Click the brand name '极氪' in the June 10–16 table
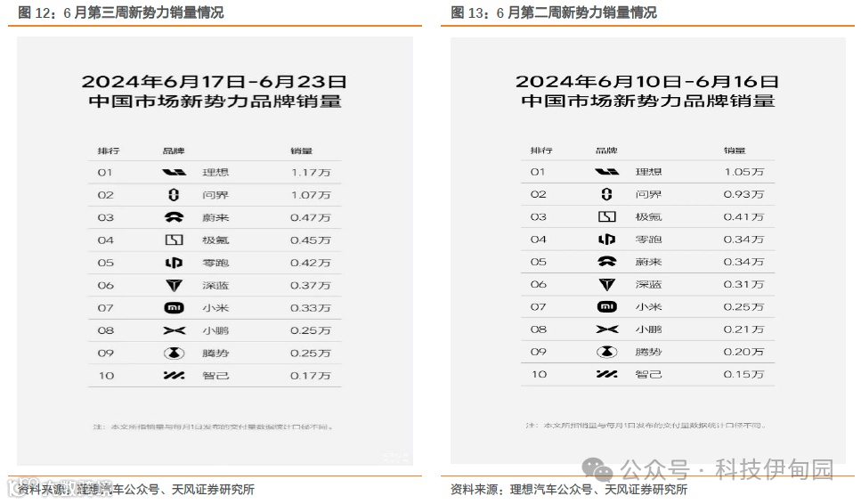861x504 pixels. [x=648, y=217]
